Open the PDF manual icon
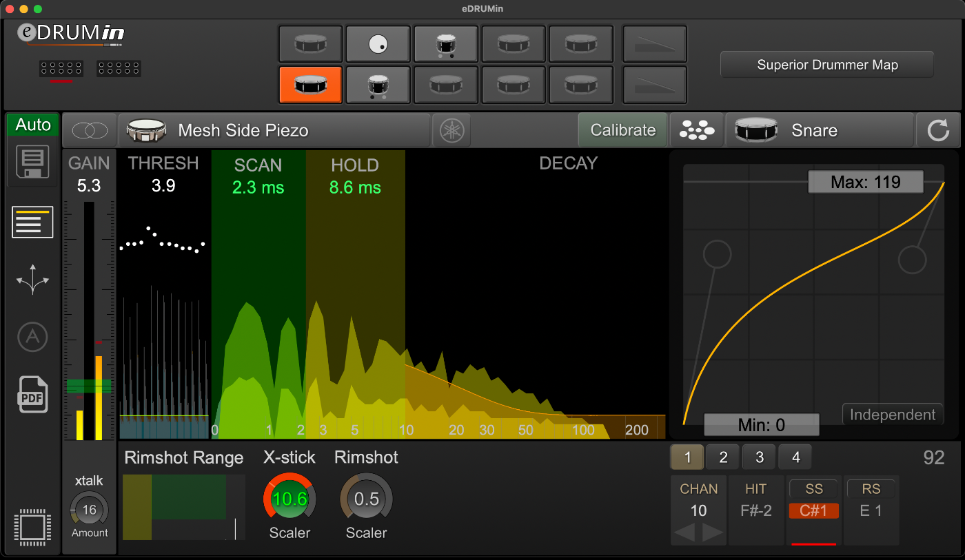The height and width of the screenshot is (560, 965). click(x=32, y=394)
